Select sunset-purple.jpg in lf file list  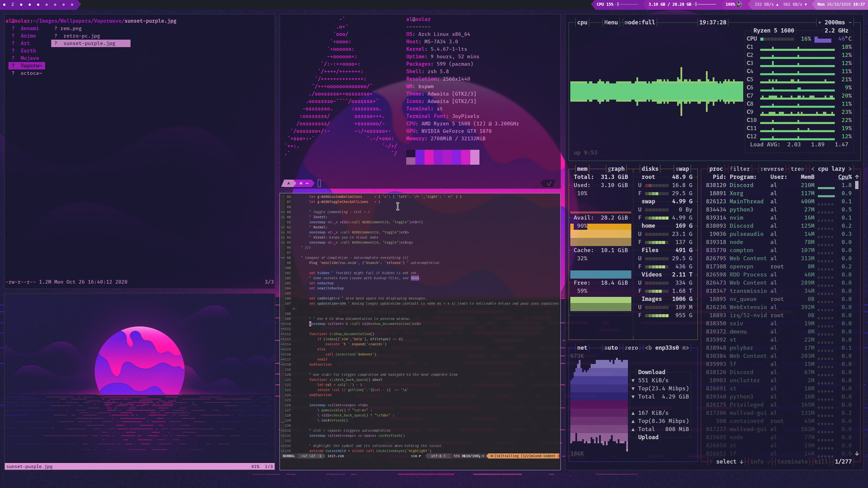point(91,43)
